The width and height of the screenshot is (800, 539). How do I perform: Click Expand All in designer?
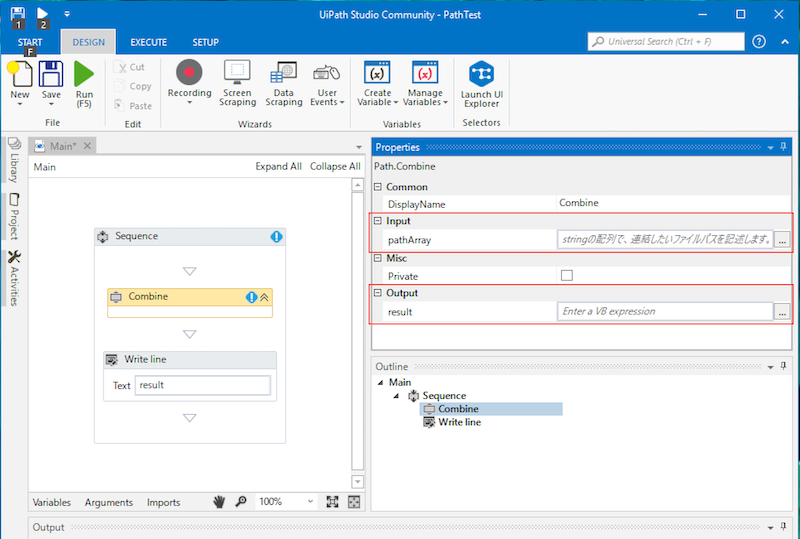click(278, 166)
